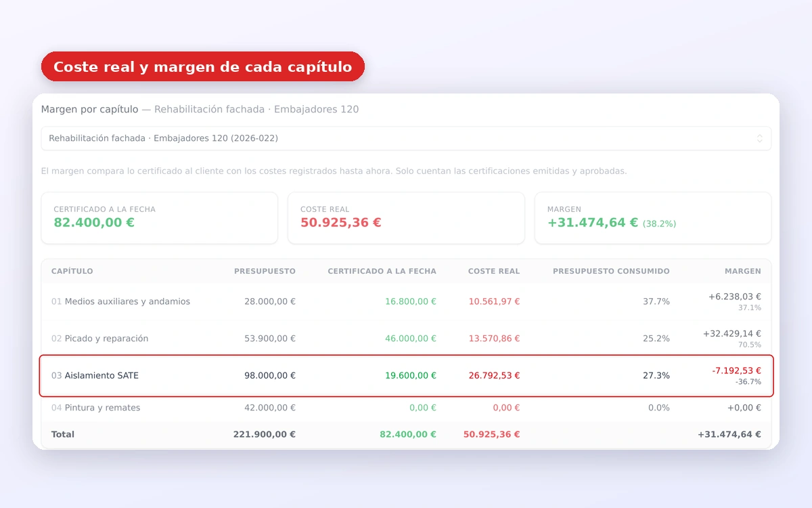Viewport: 812px width, 508px height.
Task: Select row 03 Aislamiento SATE
Action: [406, 375]
